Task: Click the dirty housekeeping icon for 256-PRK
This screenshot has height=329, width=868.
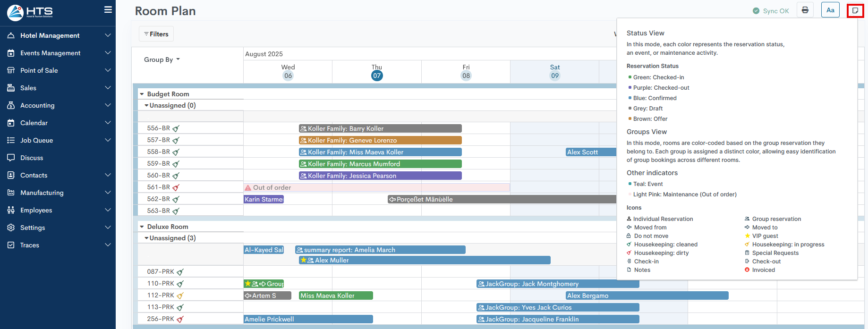Action: [x=180, y=319]
